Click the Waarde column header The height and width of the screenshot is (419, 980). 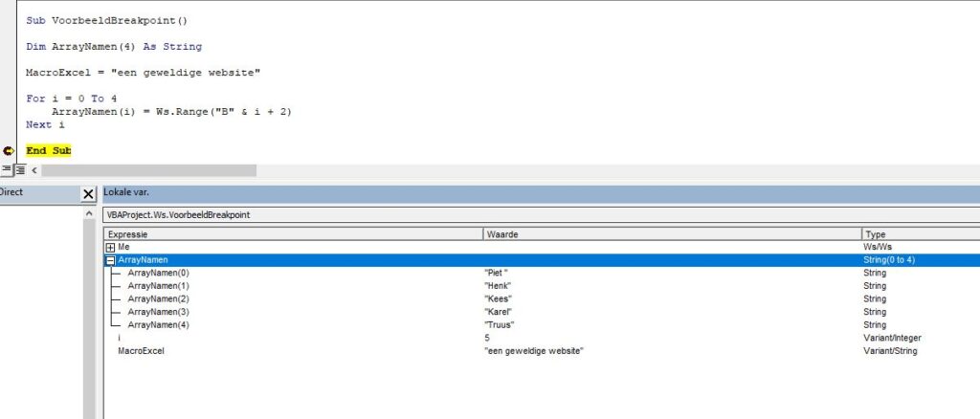[672, 233]
